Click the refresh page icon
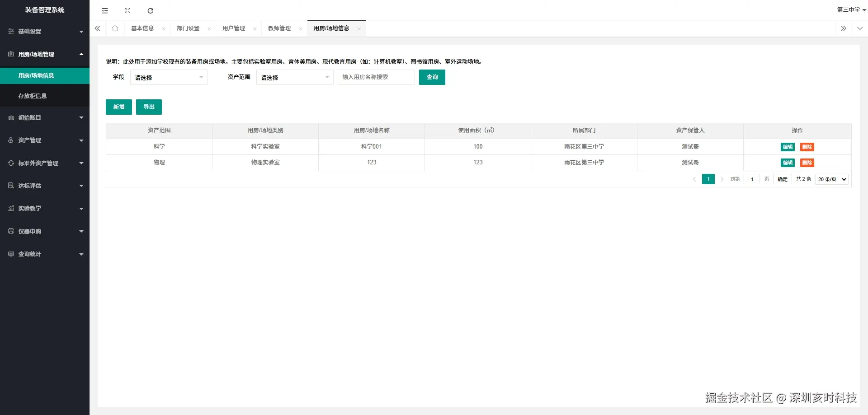 (151, 10)
